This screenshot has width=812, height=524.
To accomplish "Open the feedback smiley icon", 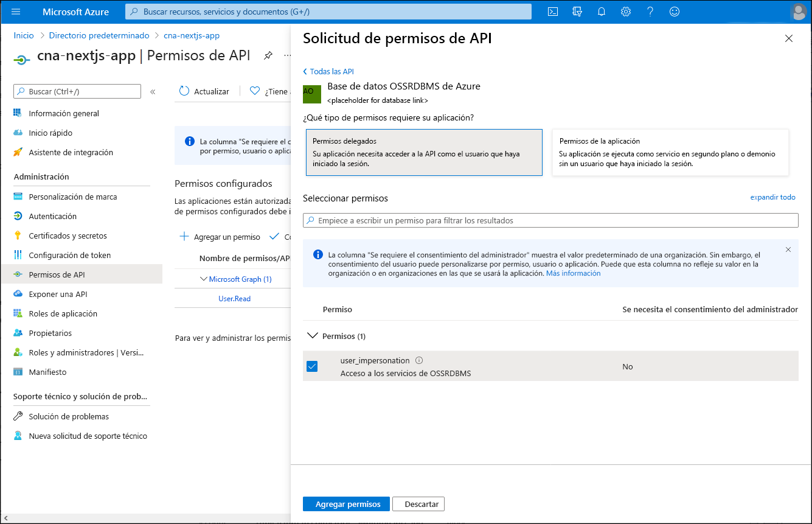I will point(675,12).
